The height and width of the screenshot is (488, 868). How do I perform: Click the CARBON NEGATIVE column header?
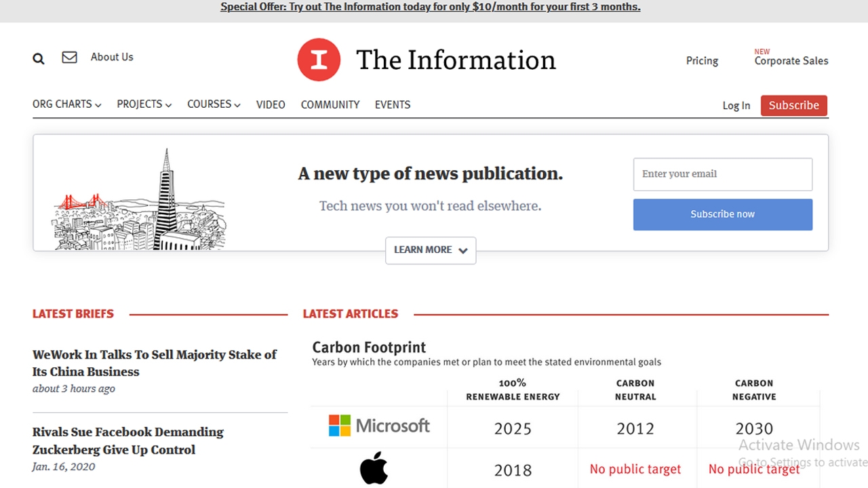tap(754, 390)
